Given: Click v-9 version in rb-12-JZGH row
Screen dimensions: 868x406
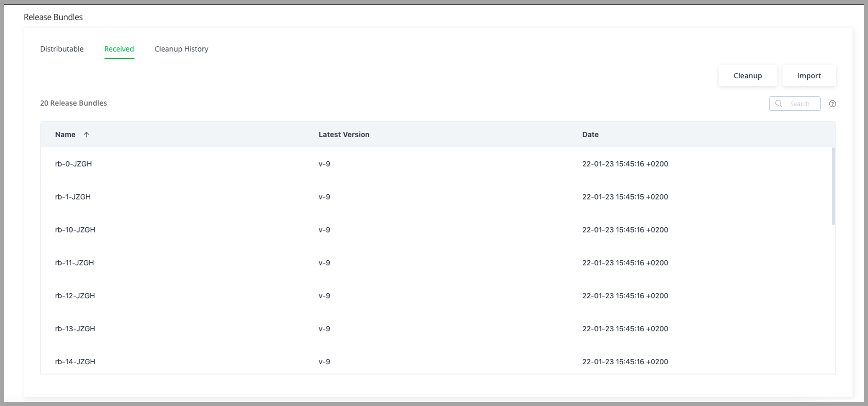Looking at the screenshot, I should [325, 296].
